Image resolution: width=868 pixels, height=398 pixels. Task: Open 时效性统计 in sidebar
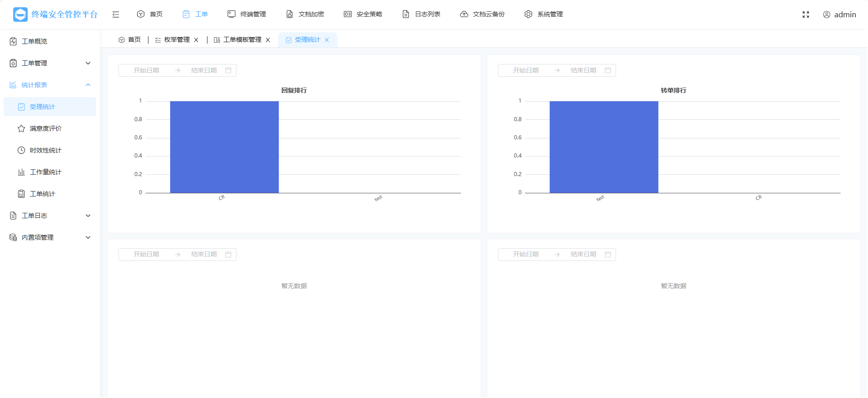50,150
